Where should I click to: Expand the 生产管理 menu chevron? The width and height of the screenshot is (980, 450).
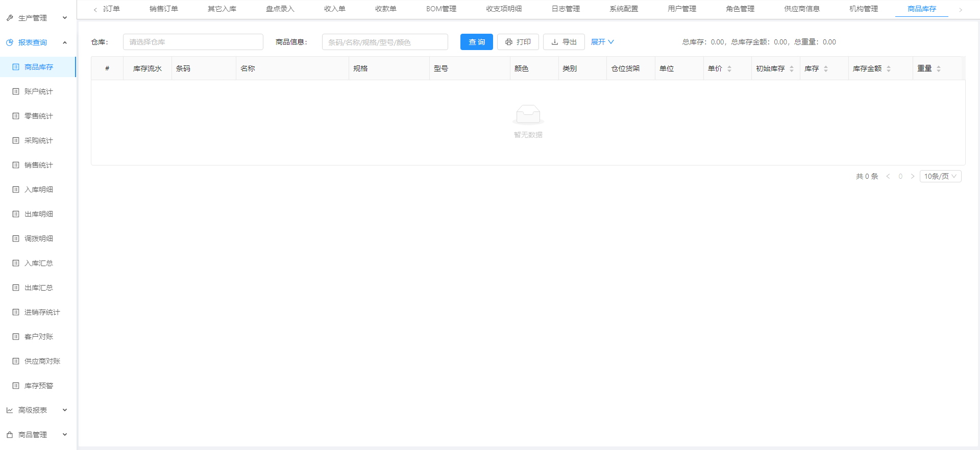(x=65, y=18)
